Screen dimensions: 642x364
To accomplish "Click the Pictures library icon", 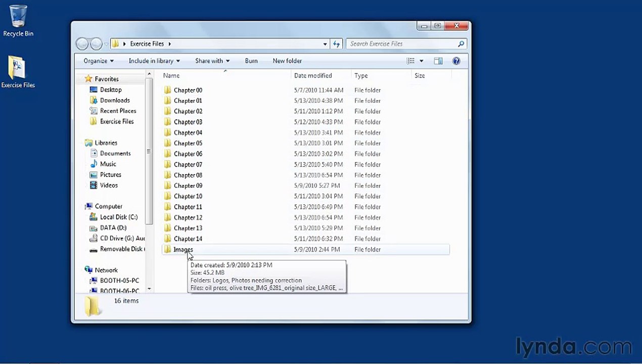I will 94,174.
